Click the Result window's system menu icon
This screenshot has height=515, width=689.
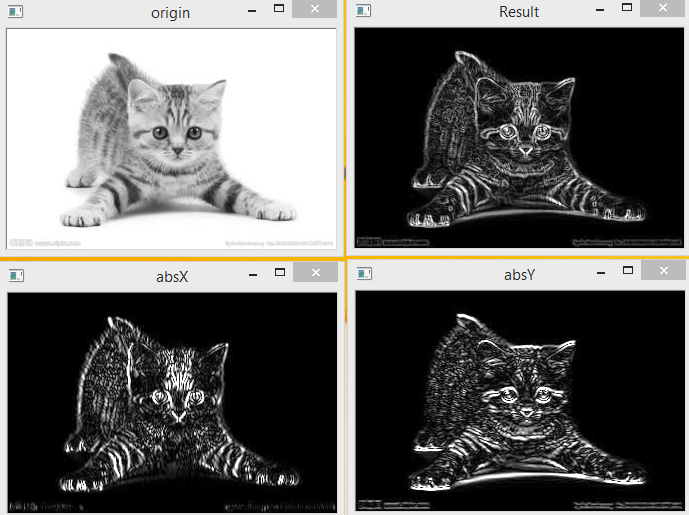point(363,12)
